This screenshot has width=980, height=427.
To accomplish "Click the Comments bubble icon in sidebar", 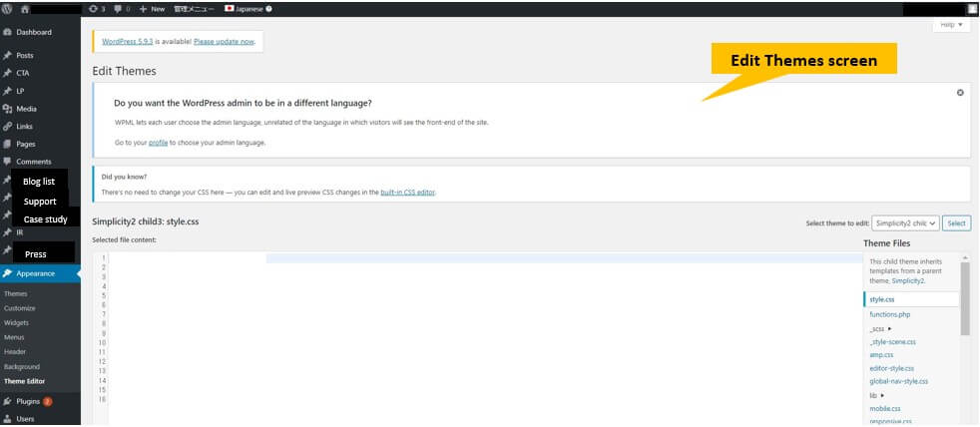I will tap(8, 162).
